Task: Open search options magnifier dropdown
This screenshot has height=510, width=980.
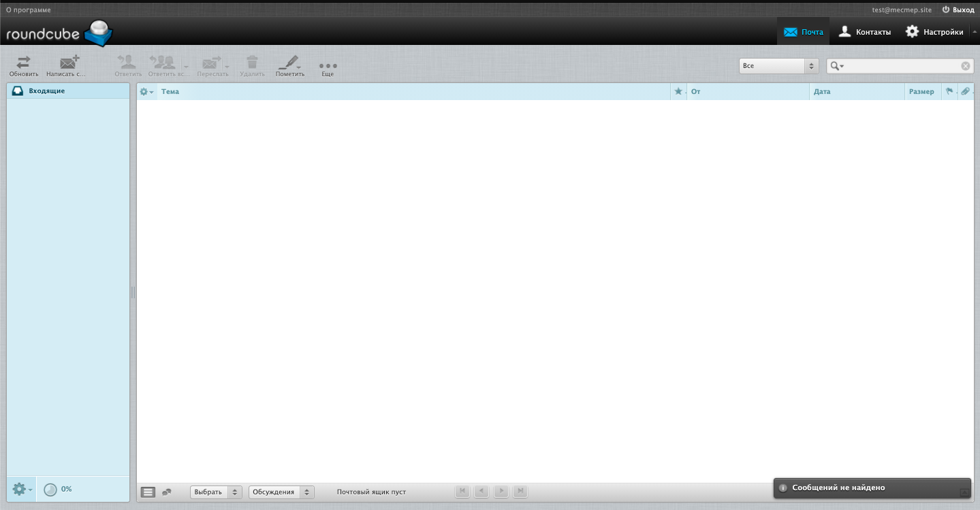Action: point(837,66)
